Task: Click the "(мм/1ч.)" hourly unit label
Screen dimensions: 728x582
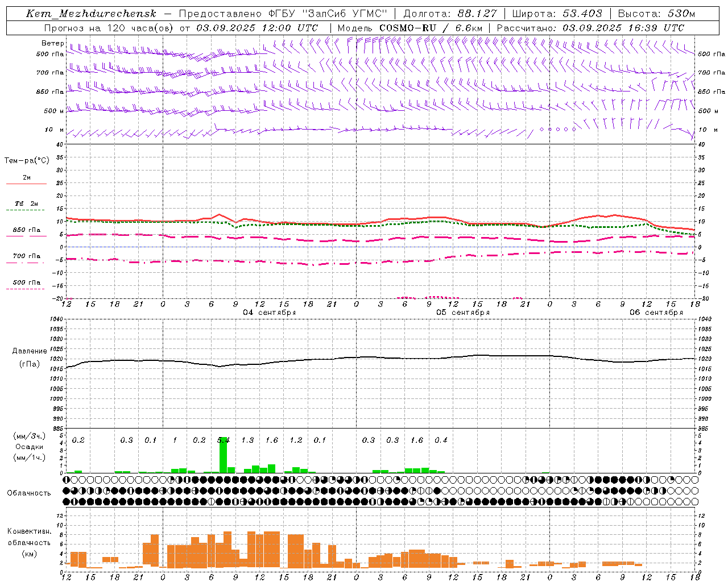Action: [30, 458]
